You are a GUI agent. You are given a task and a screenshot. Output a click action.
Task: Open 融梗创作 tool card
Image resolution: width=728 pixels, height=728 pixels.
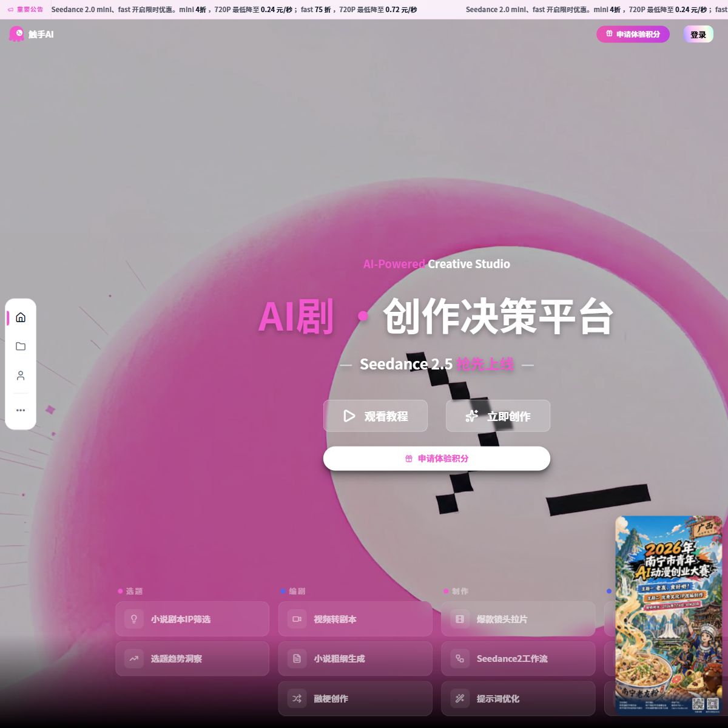(356, 698)
